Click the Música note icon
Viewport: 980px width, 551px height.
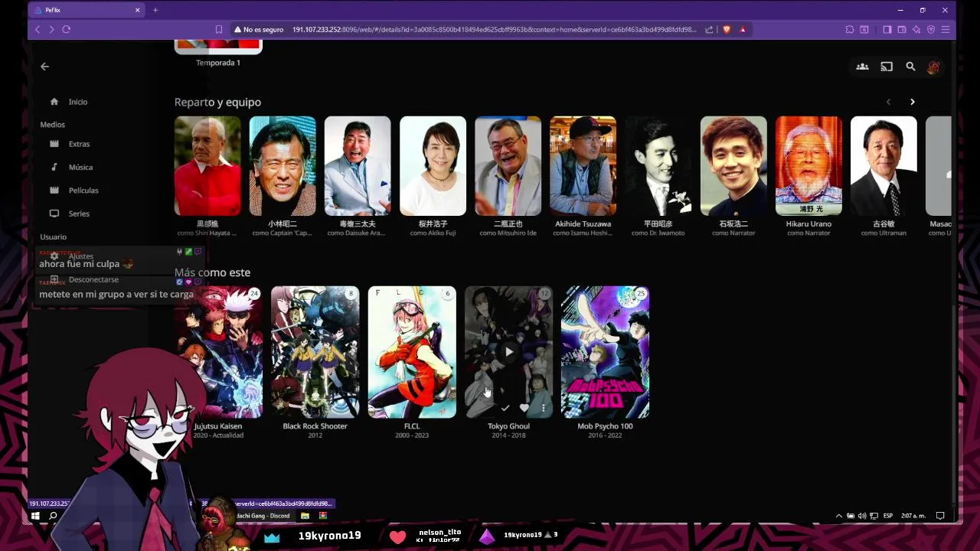54,167
